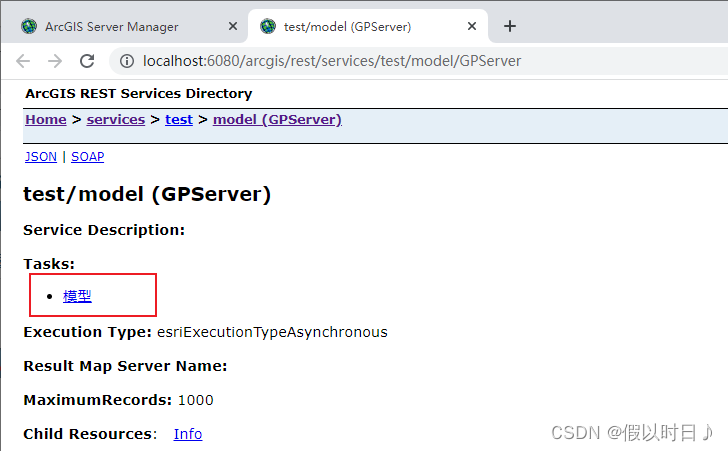Open the SOAP link

[87, 157]
